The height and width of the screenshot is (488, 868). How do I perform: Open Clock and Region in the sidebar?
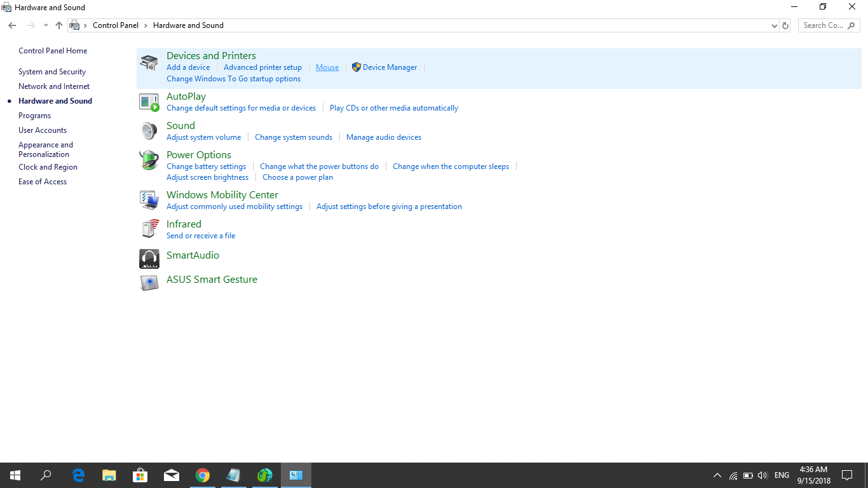tap(48, 167)
